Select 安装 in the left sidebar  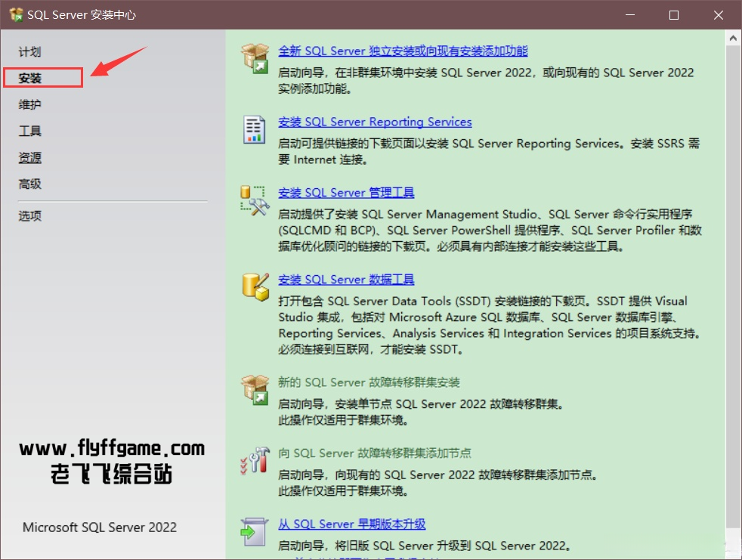point(29,78)
